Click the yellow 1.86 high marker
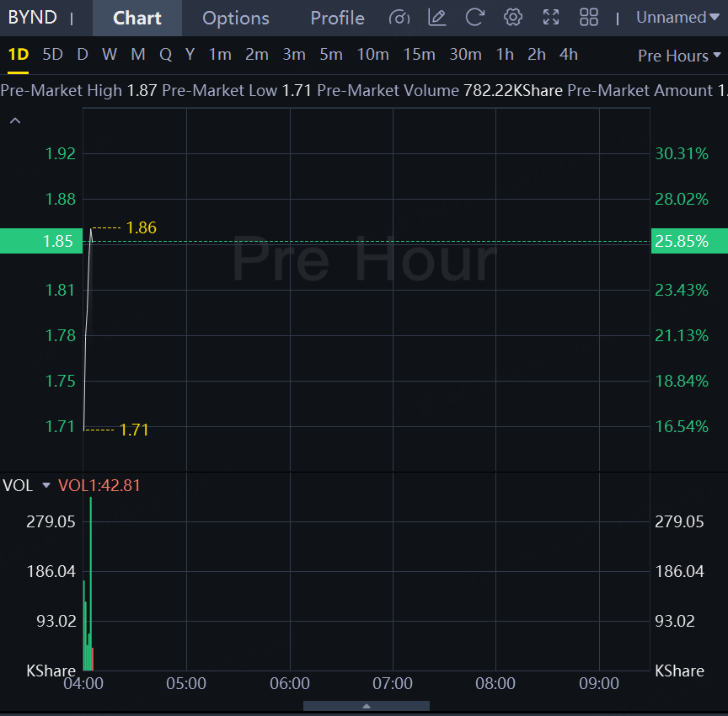The image size is (728, 716). 142,227
